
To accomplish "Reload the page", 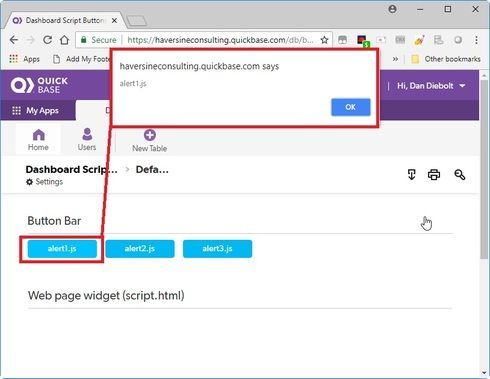I will pos(47,40).
